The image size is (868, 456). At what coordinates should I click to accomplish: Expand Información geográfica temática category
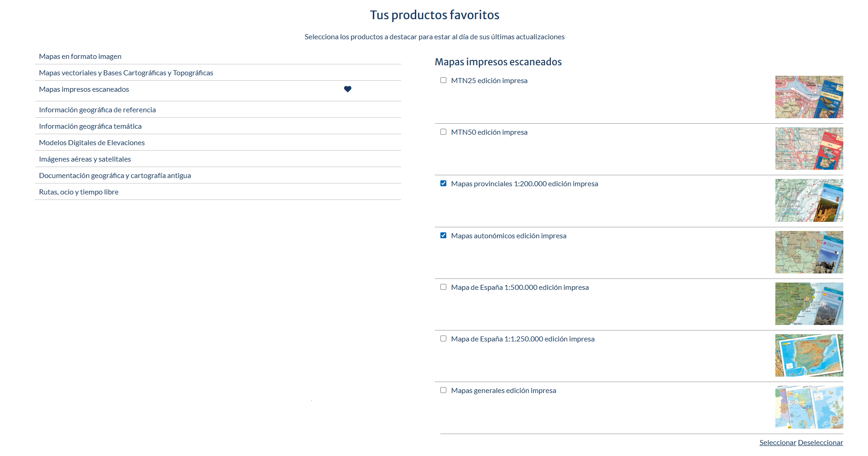tap(90, 126)
